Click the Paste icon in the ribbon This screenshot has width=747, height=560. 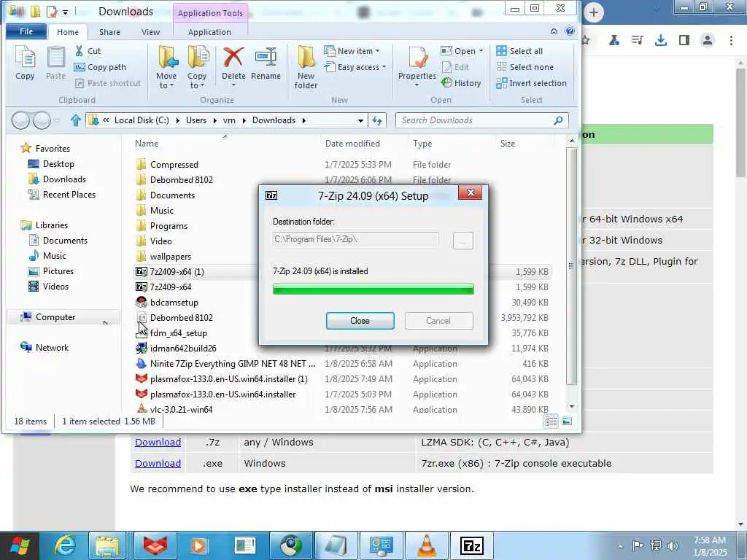tap(55, 63)
